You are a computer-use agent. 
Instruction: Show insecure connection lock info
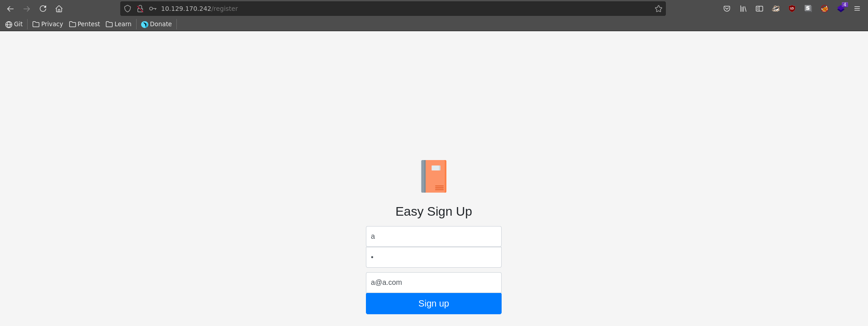click(x=140, y=9)
